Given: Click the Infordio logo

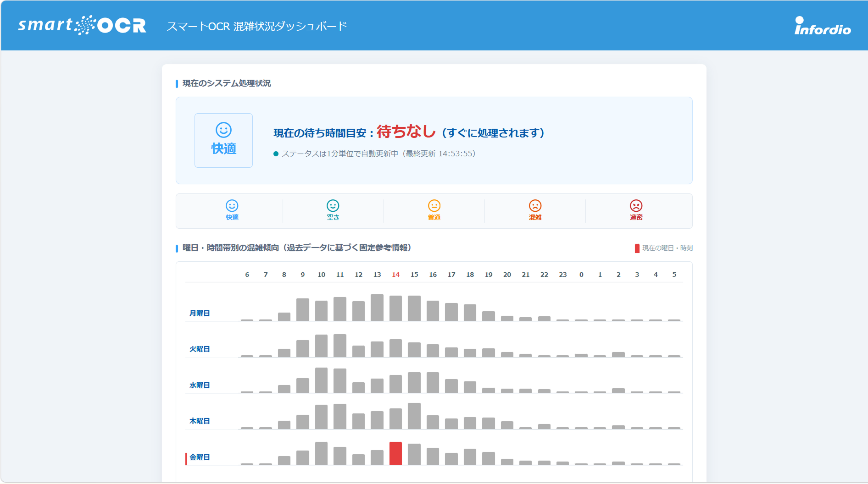Looking at the screenshot, I should coord(823,26).
